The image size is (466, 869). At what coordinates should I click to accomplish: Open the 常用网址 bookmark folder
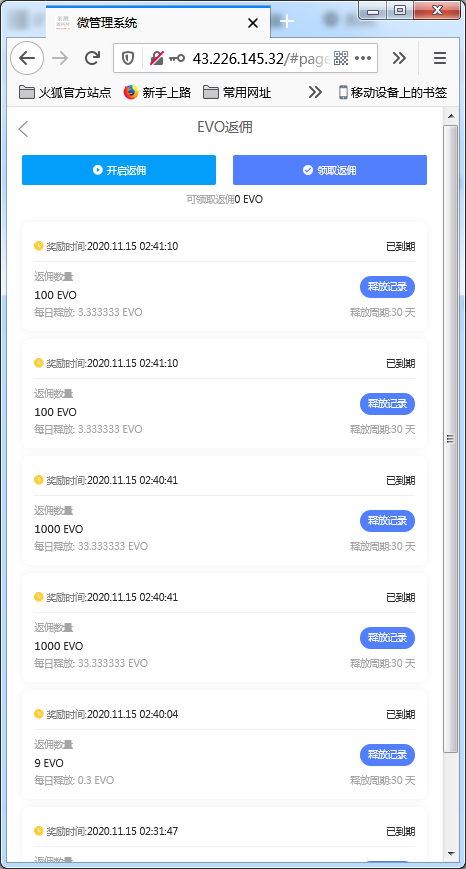237,92
